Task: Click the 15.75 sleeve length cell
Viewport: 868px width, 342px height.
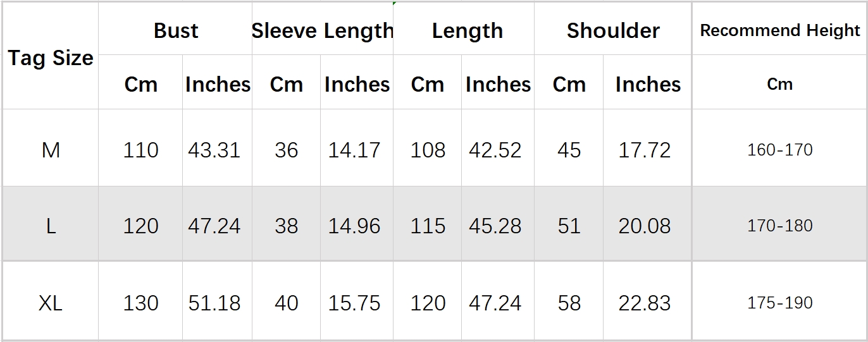Action: pos(354,303)
